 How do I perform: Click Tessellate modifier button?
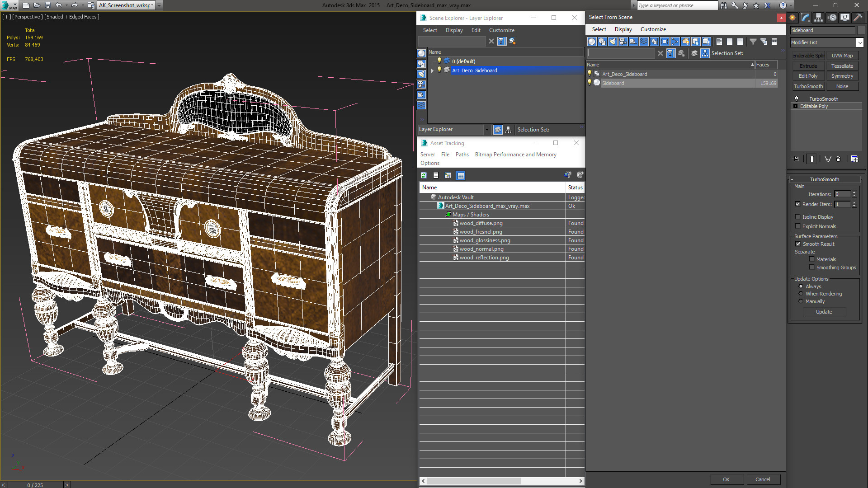tap(842, 66)
